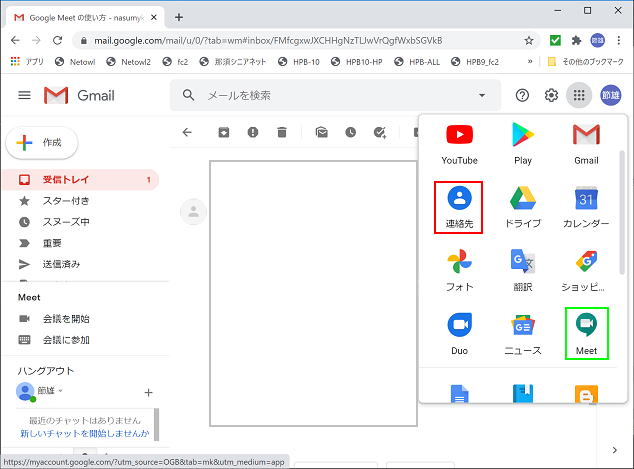Reload the page
Image resolution: width=634 pixels, height=469 pixels.
57,40
